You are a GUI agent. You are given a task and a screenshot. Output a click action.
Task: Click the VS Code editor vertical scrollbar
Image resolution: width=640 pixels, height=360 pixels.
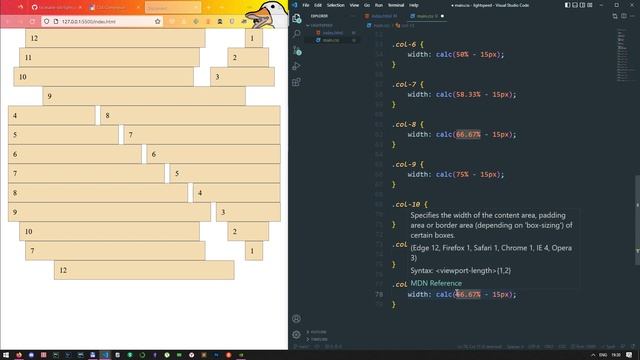tap(637, 214)
